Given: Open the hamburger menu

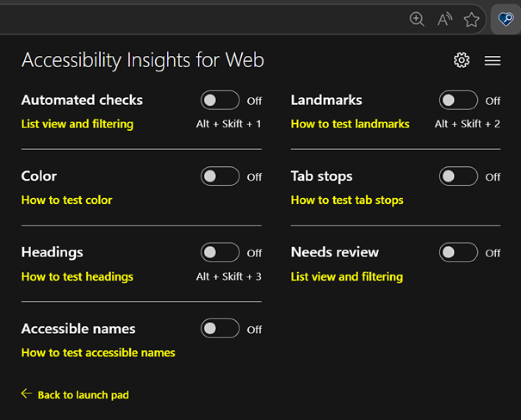Looking at the screenshot, I should pyautogui.click(x=493, y=61).
